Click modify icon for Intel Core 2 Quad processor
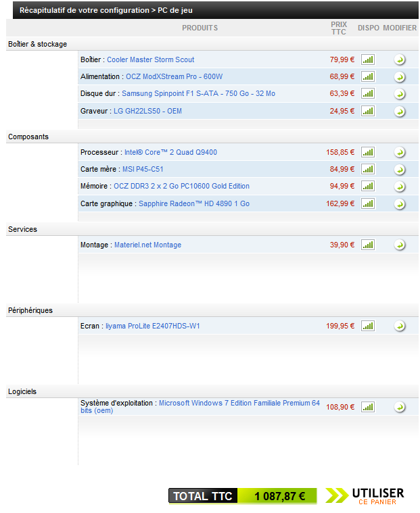 (400, 152)
